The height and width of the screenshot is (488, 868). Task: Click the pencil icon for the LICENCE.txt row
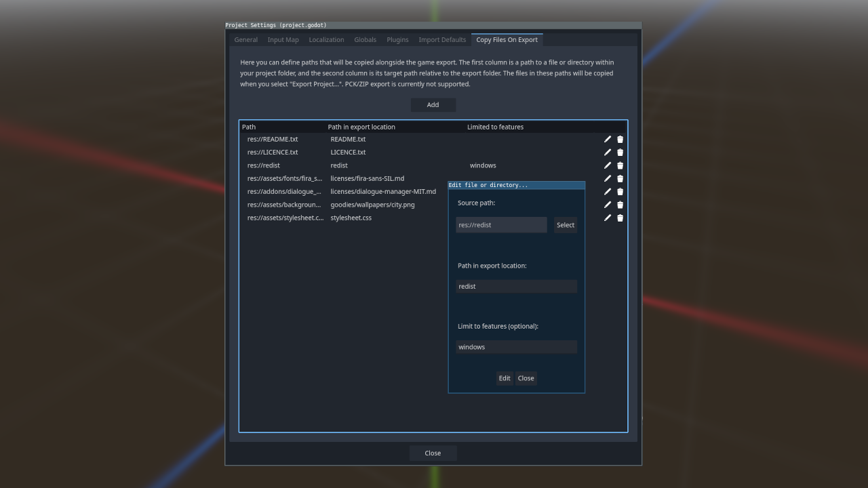tap(608, 152)
